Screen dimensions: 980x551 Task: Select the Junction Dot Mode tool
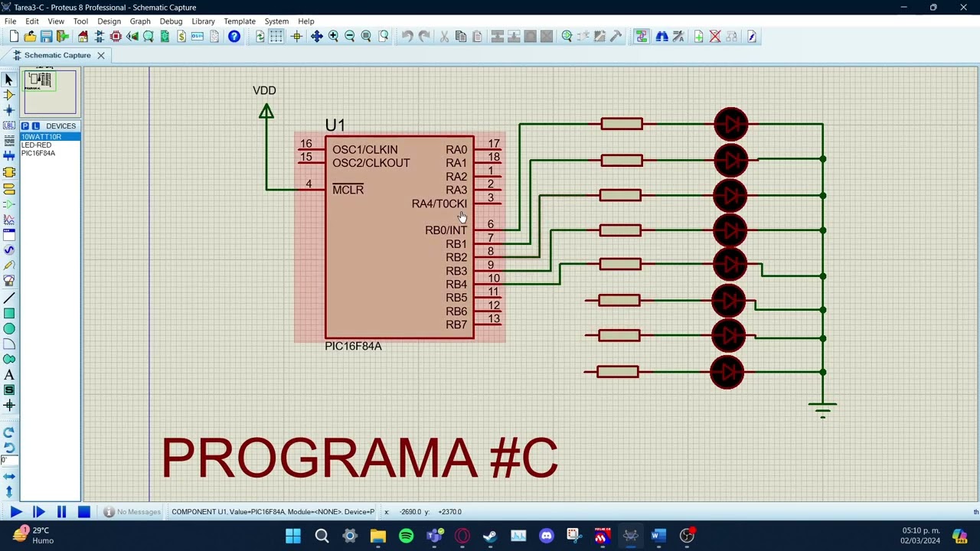coord(9,110)
